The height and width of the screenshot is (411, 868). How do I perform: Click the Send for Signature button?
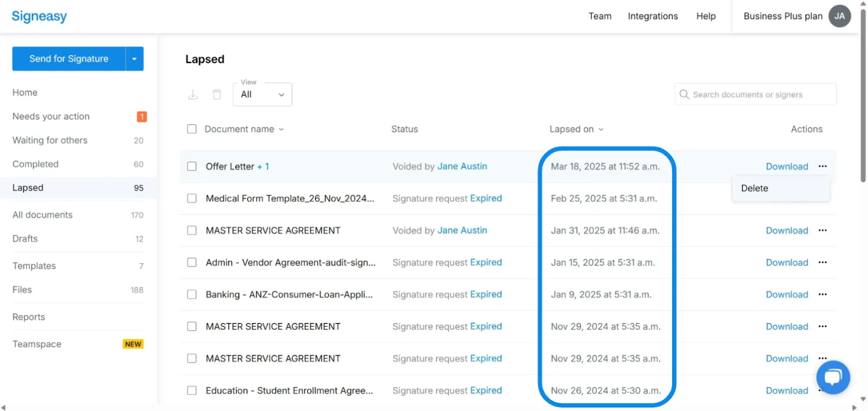pyautogui.click(x=69, y=59)
